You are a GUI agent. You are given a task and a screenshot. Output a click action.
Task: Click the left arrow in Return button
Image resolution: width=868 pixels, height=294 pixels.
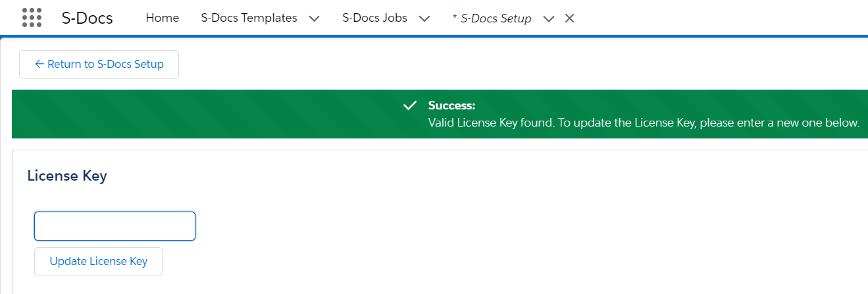[x=39, y=64]
